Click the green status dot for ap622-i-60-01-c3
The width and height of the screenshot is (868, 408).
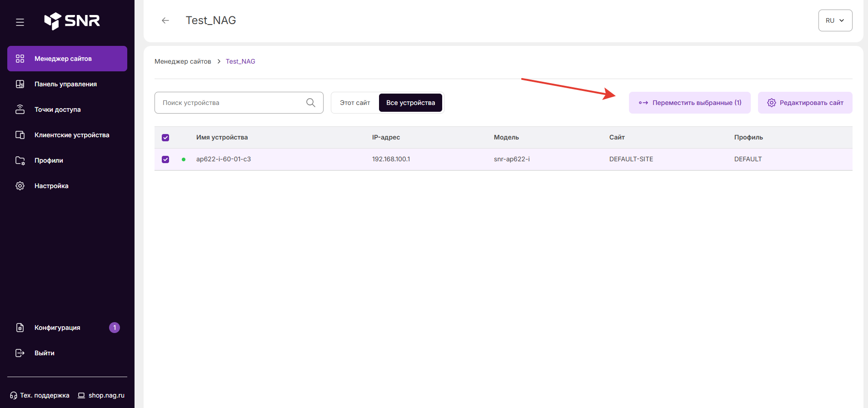(x=184, y=159)
